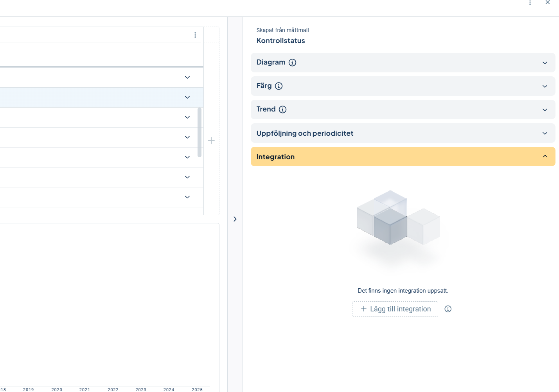The image size is (559, 392).
Task: Open Uppföljning och periodicitet section
Action: pos(545,133)
